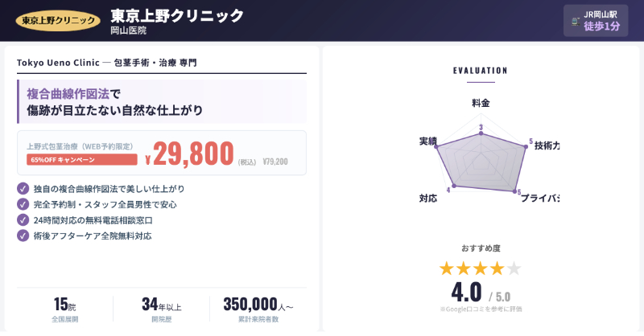Click the ¥29,800 price text
644x336 pixels.
click(189, 154)
